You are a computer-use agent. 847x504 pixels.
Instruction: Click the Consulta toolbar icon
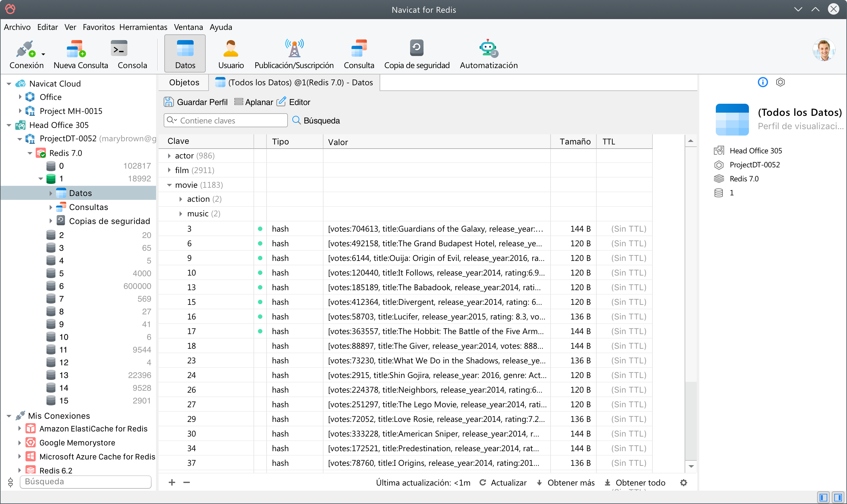click(x=359, y=49)
